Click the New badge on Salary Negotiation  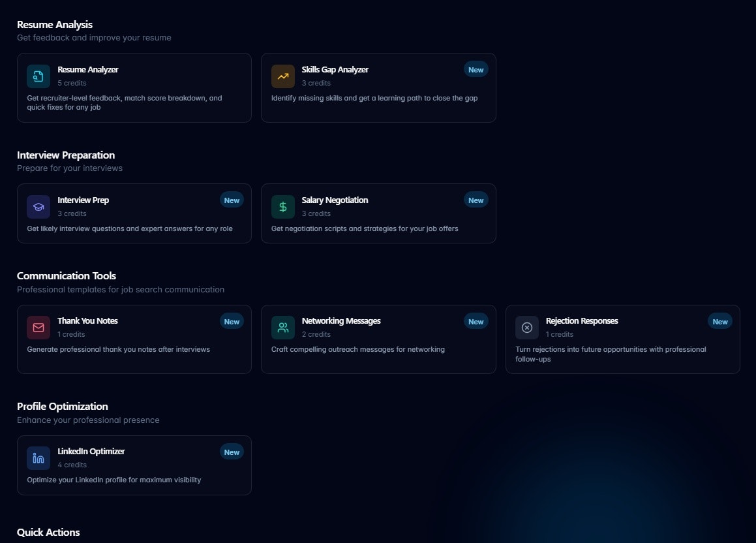(476, 200)
